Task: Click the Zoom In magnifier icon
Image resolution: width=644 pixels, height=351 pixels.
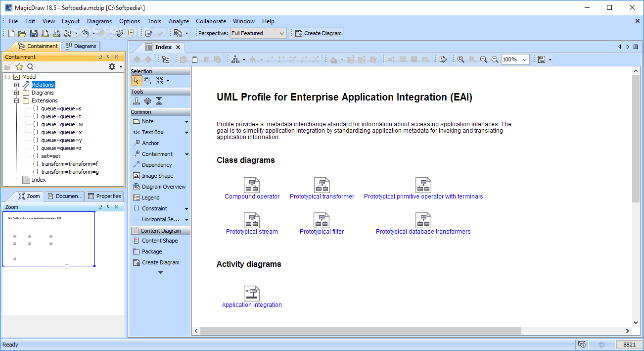Action: pyautogui.click(x=483, y=59)
